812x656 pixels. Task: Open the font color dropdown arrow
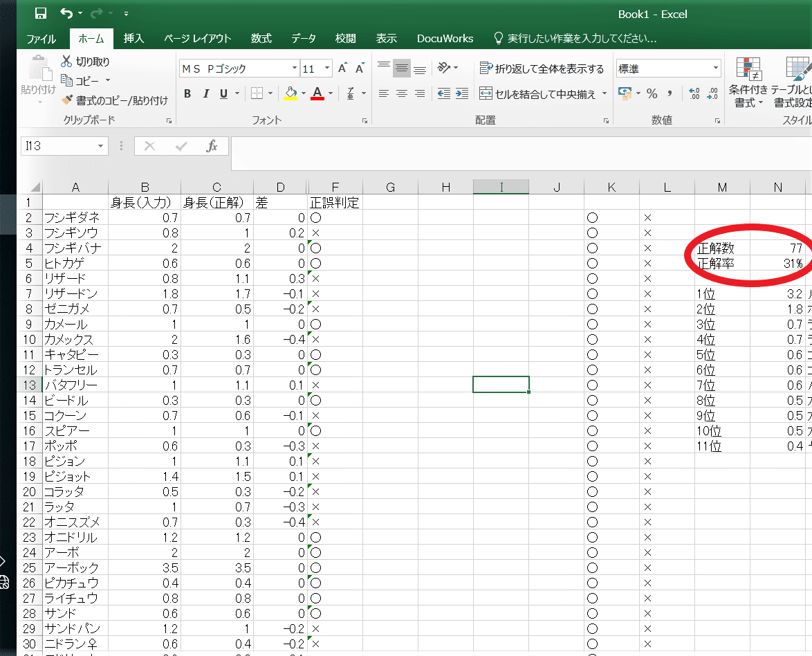pos(331,93)
